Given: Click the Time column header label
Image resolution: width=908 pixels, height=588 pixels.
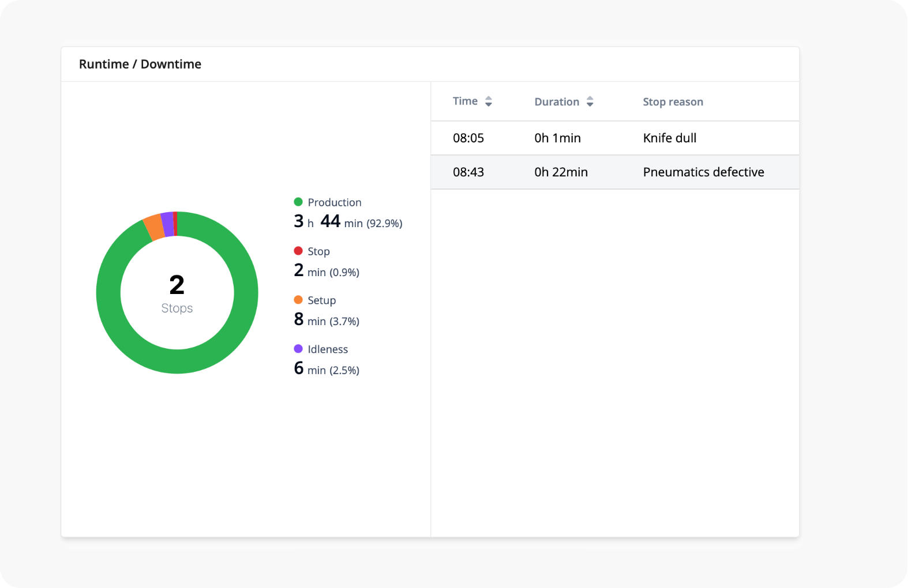Looking at the screenshot, I should coord(465,101).
